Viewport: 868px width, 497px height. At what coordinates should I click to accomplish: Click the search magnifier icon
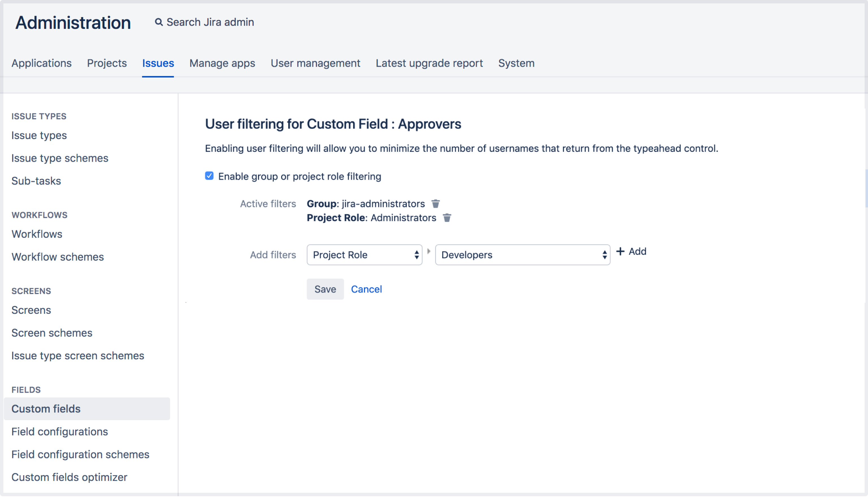tap(159, 22)
